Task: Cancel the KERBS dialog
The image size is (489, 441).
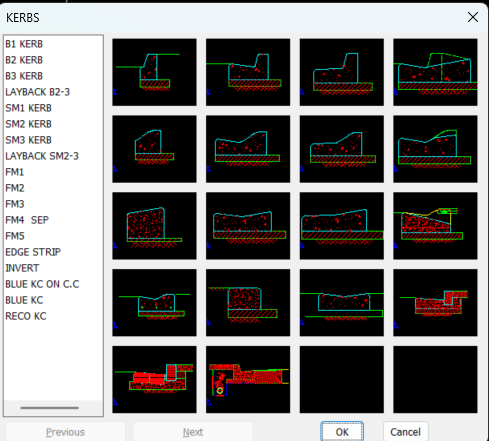Action: (405, 432)
